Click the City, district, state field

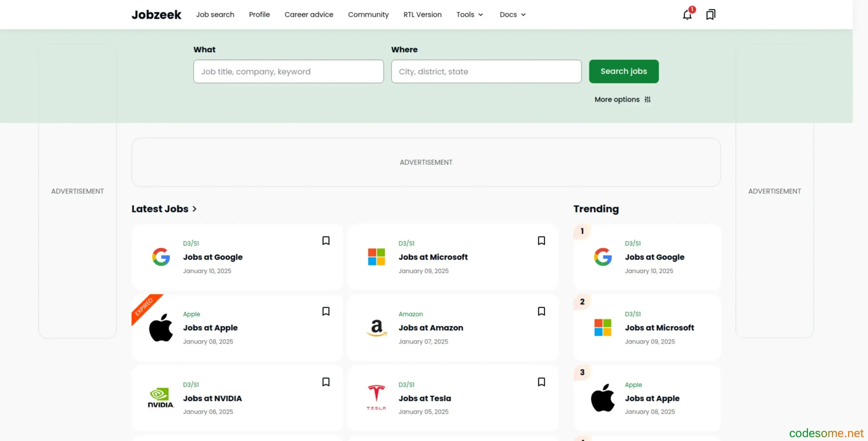pos(486,71)
